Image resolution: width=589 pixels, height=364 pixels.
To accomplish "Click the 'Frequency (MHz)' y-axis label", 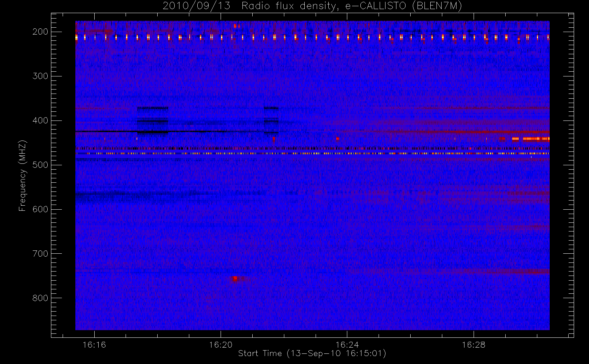I will tap(23, 175).
